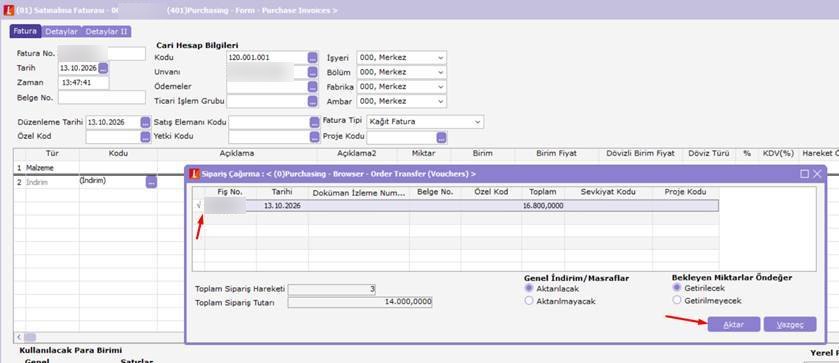Viewport: 839px width, 363px height.
Task: Open lookup button for Proje Kodu
Action: (x=441, y=137)
